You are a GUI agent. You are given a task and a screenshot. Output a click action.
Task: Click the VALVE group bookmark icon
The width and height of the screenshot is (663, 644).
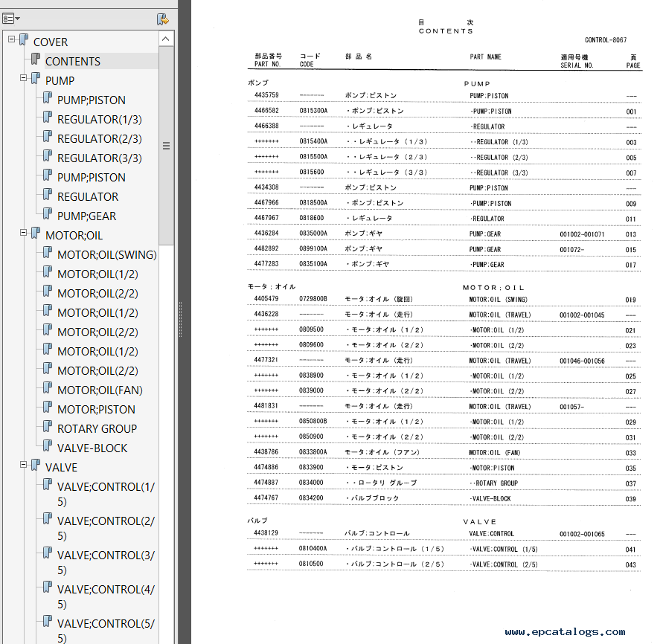point(36,466)
